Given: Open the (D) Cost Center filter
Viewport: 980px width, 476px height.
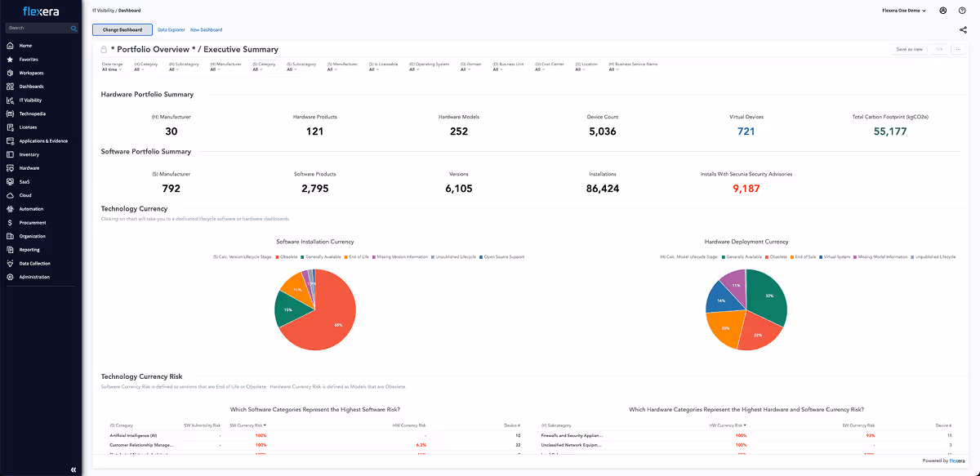Looking at the screenshot, I should pyautogui.click(x=549, y=66).
